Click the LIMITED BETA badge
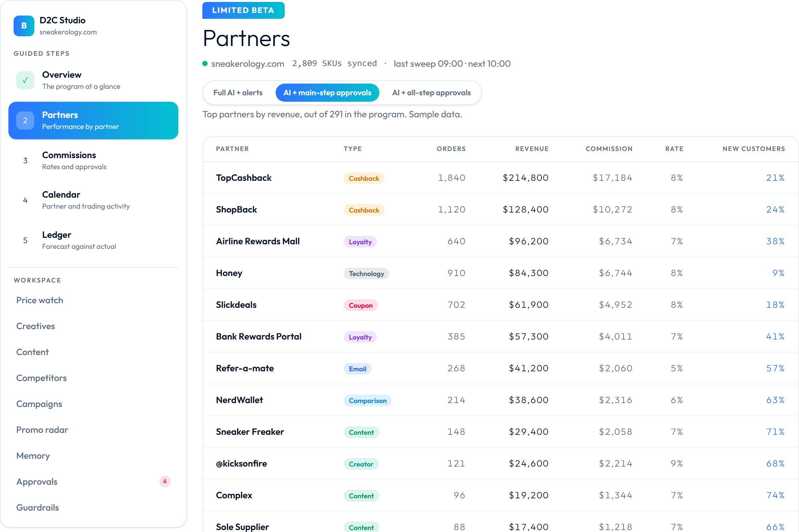Viewport: 799px width, 532px height. (x=244, y=10)
